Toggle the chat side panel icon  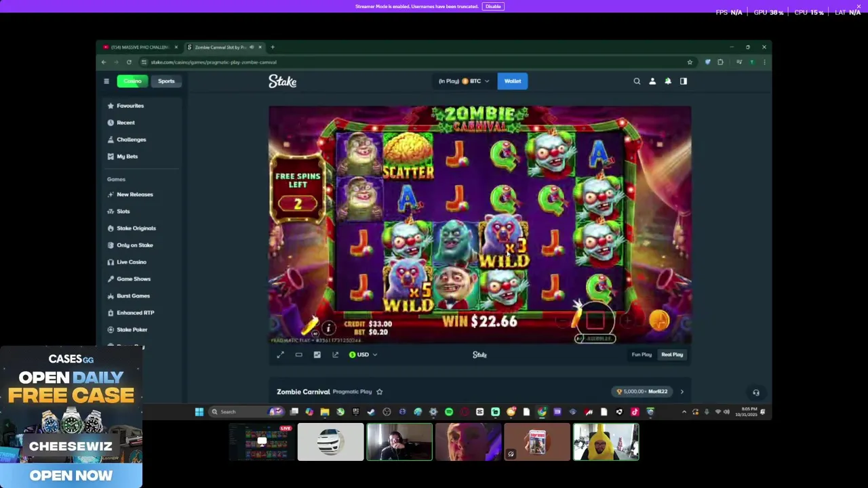pos(684,81)
